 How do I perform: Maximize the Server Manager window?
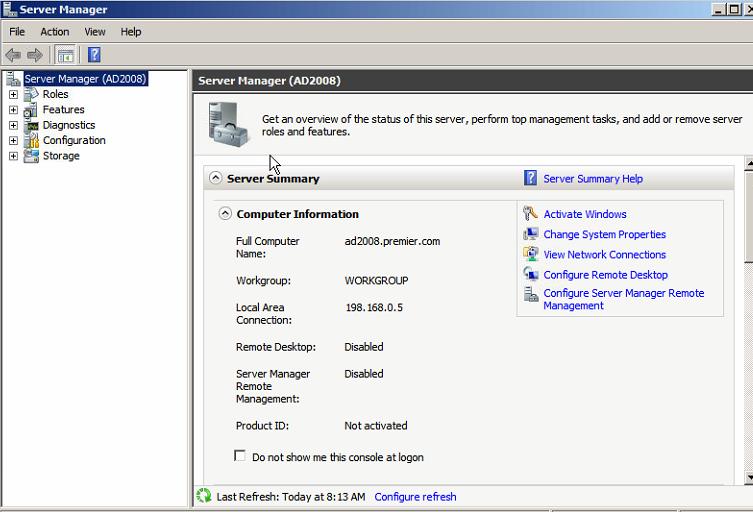point(734,9)
